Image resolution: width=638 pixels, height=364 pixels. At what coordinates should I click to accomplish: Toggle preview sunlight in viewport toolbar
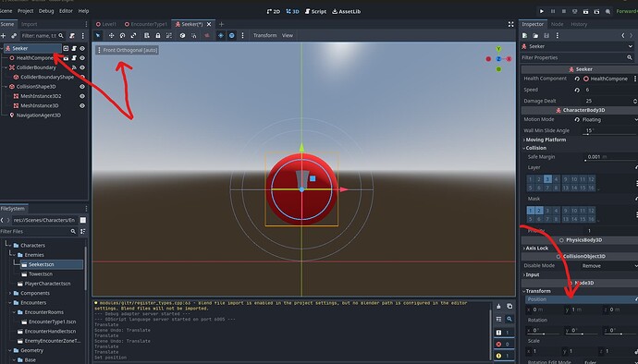221,35
